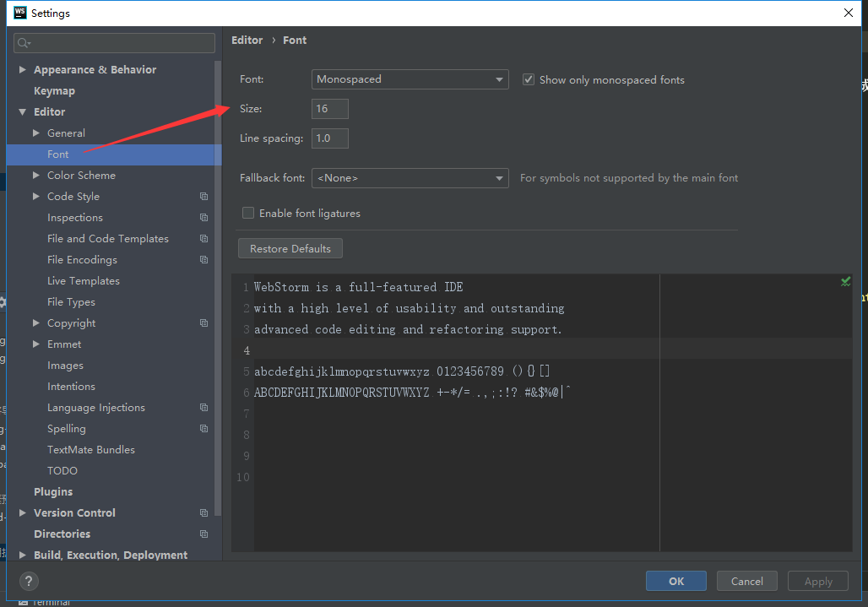Image resolution: width=868 pixels, height=607 pixels.
Task: Click the icon beside File and Code Templates
Action: click(x=203, y=238)
